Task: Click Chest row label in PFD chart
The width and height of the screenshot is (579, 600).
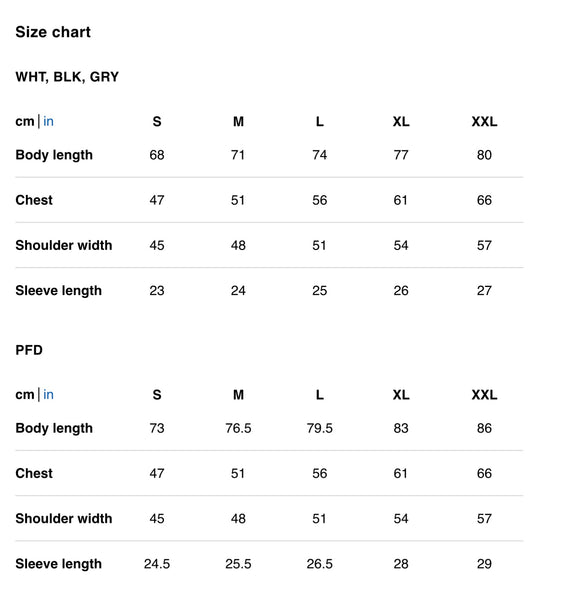Action: 34,473
